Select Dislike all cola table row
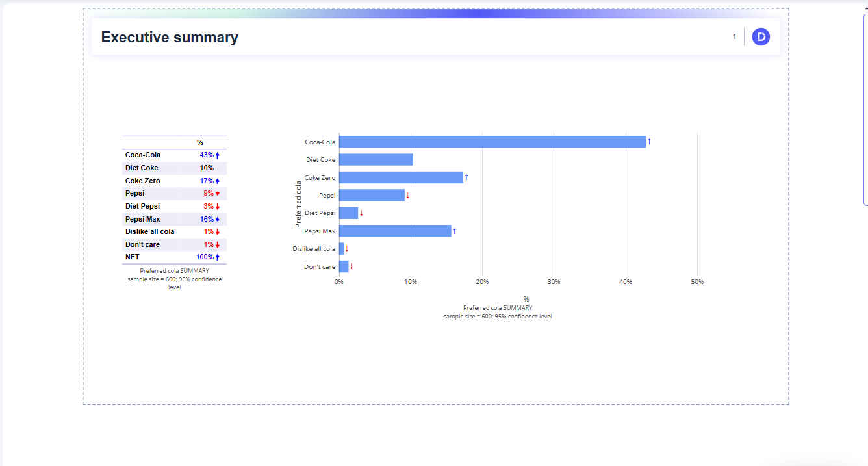 [x=174, y=232]
